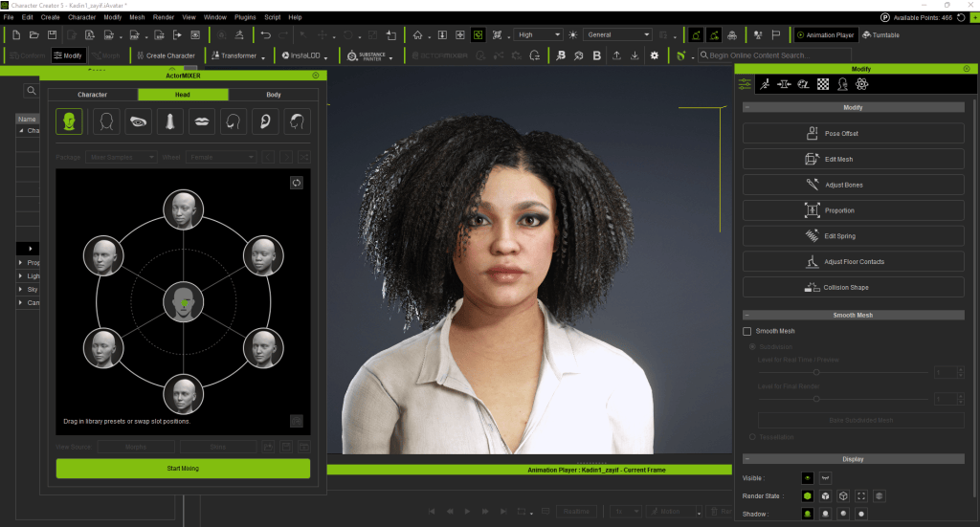This screenshot has width=980, height=527.
Task: Select the Head tab in ActorMIXER
Action: click(183, 95)
